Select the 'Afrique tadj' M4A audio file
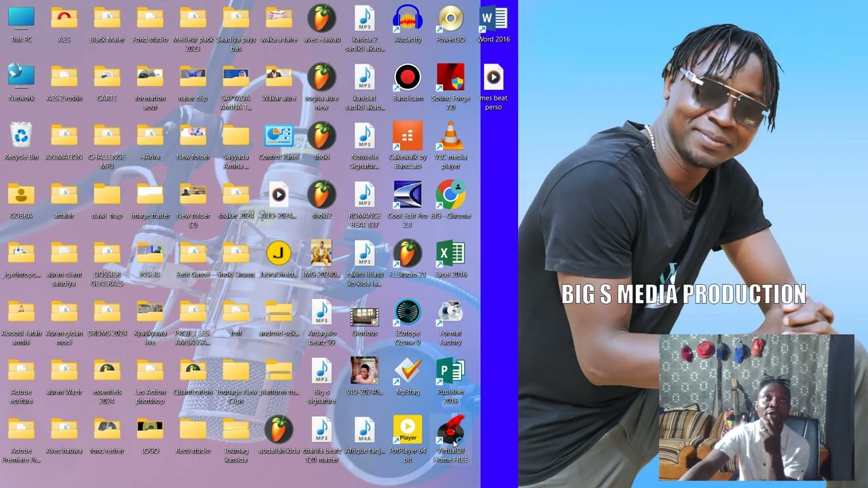 [x=365, y=430]
